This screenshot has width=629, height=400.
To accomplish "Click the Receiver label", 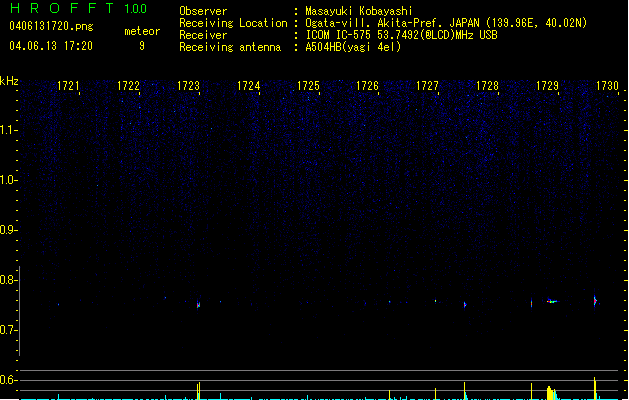I will 203,35.
